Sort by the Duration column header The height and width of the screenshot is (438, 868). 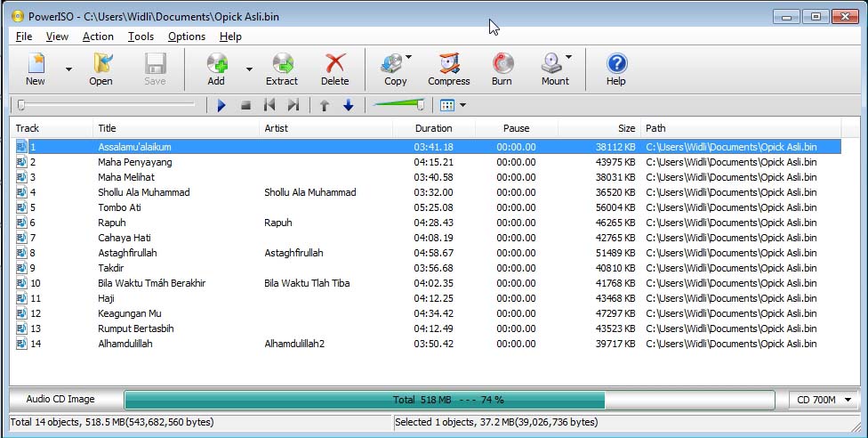point(434,128)
